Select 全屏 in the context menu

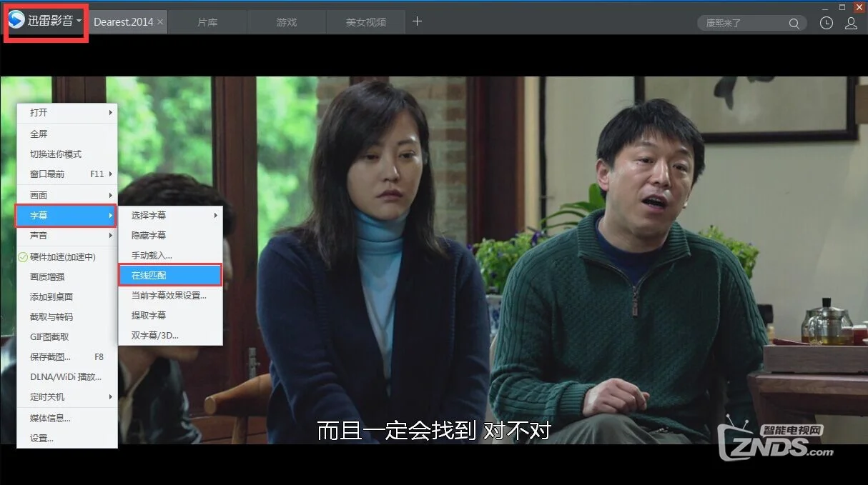(x=67, y=134)
